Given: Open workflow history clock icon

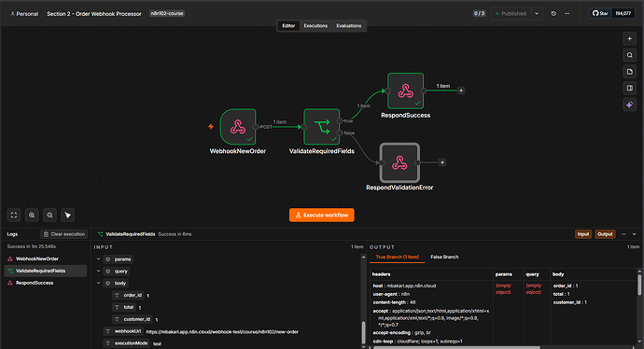Looking at the screenshot, I should click(553, 14).
